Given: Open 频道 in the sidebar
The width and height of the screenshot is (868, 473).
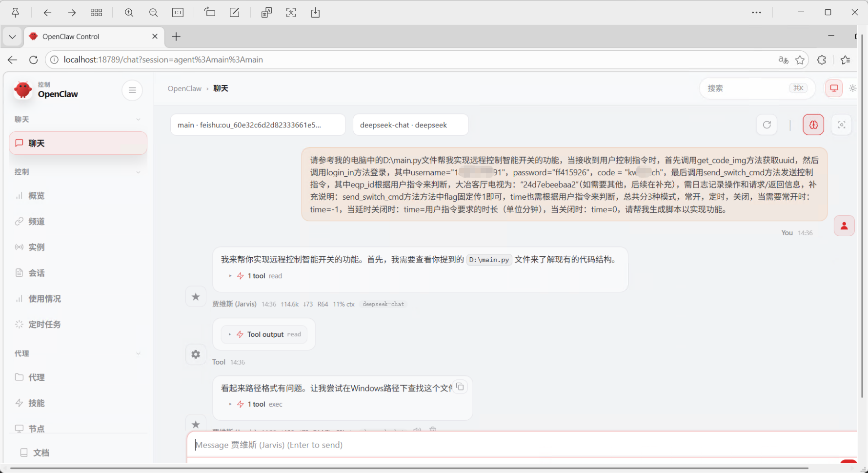Looking at the screenshot, I should click(x=78, y=222).
